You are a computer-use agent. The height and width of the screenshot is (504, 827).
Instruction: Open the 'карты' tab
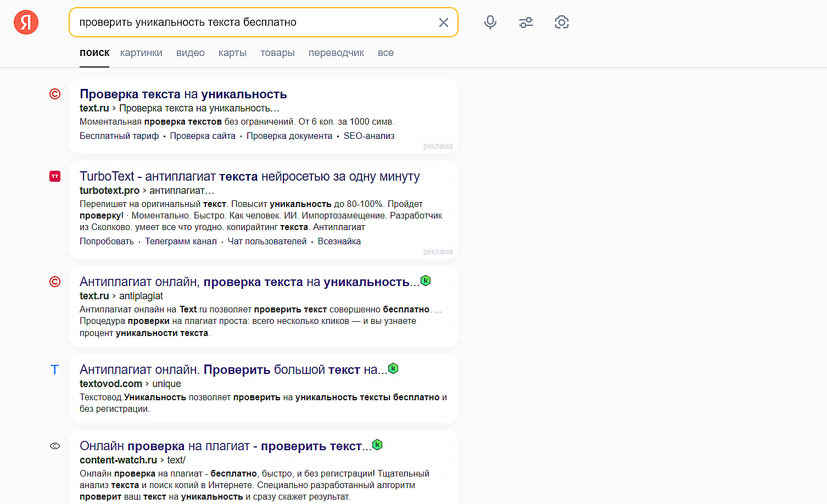click(x=232, y=53)
